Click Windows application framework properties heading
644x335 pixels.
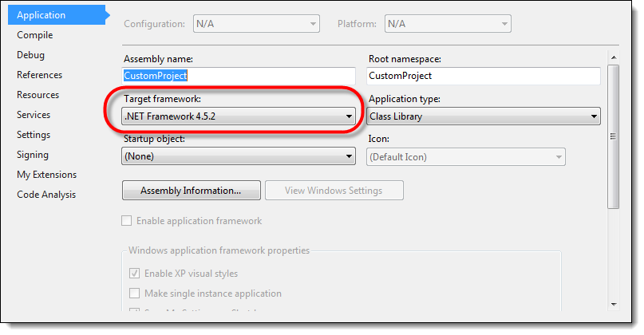click(219, 250)
